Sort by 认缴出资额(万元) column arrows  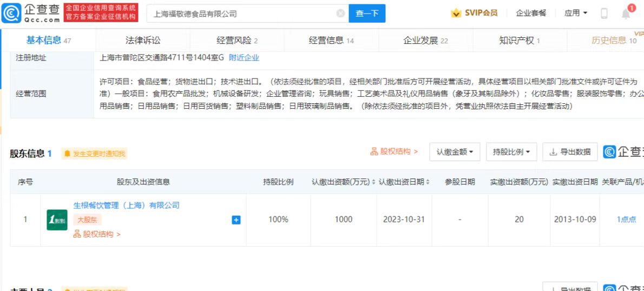click(x=373, y=182)
